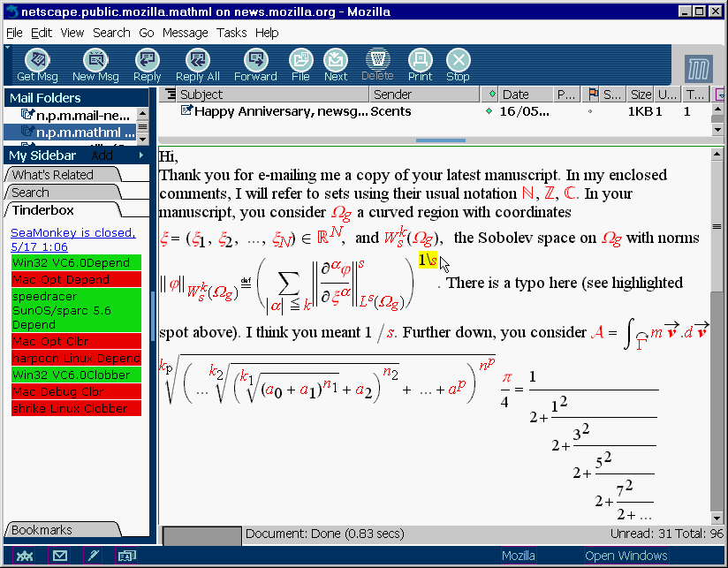This screenshot has height=568, width=728.
Task: Click harpoon Linux Depend entry
Action: [x=76, y=358]
